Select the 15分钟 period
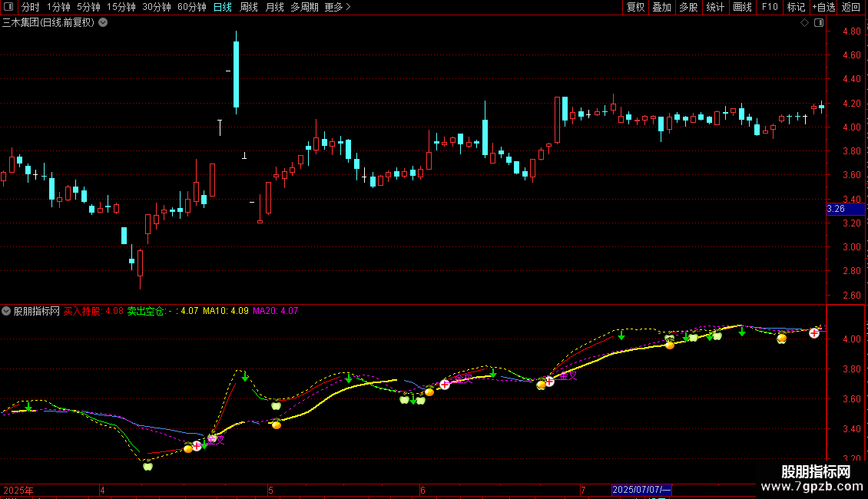The width and height of the screenshot is (868, 499). 121,7
